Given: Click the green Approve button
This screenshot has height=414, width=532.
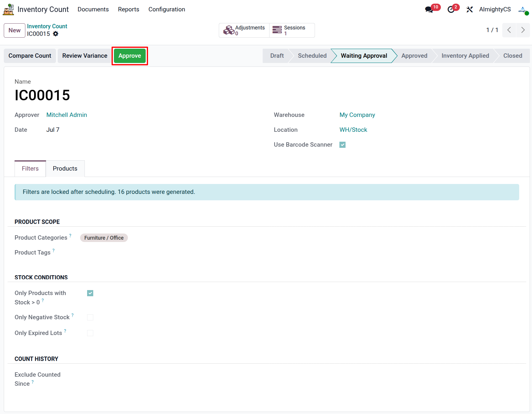Looking at the screenshot, I should point(130,56).
